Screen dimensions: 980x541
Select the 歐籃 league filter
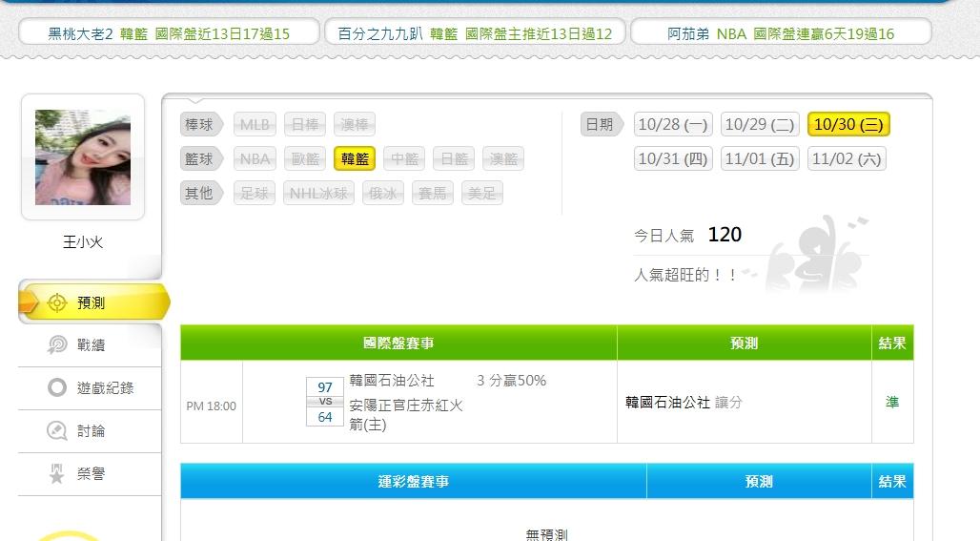point(305,158)
